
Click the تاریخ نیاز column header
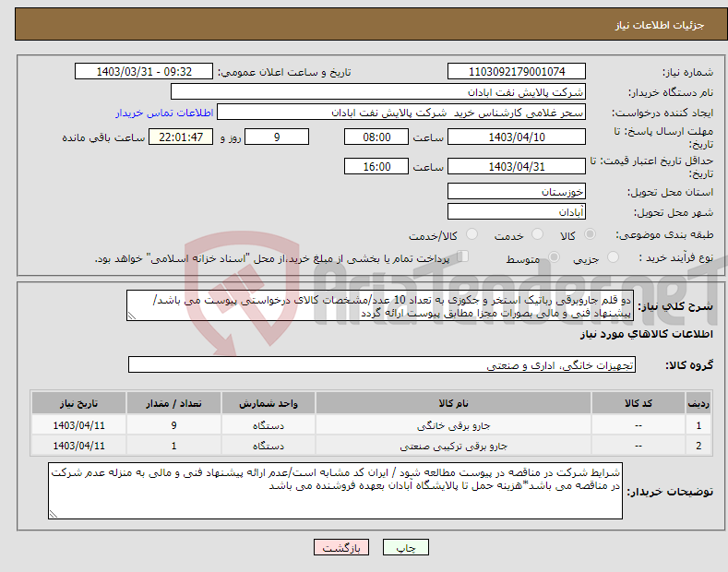point(79,403)
